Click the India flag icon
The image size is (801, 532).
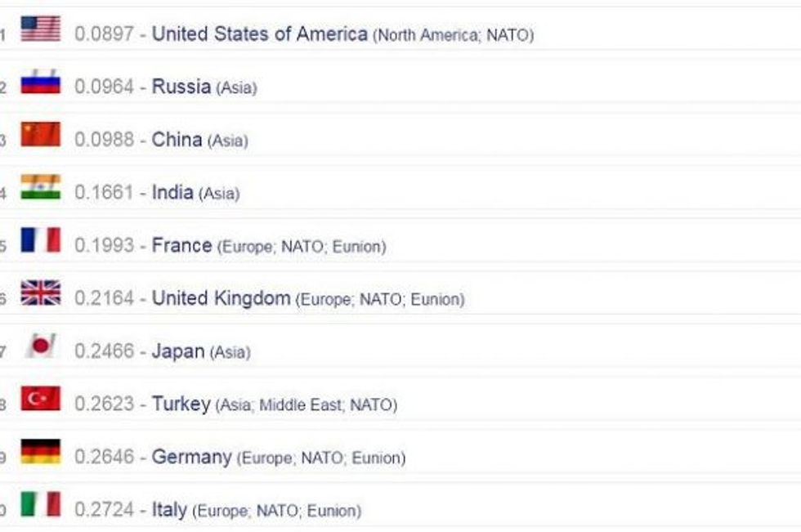[x=40, y=187]
